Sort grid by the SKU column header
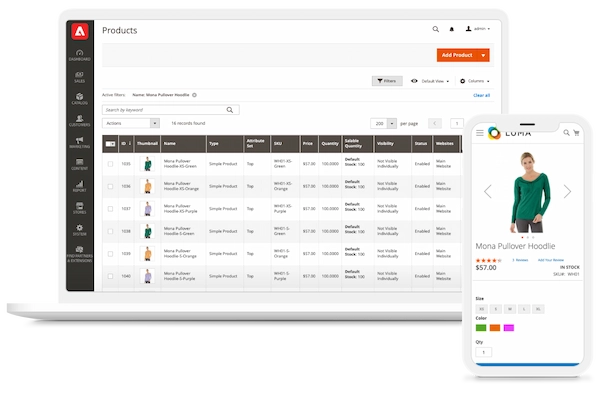Screen dimensions: 600x394 (285, 144)
